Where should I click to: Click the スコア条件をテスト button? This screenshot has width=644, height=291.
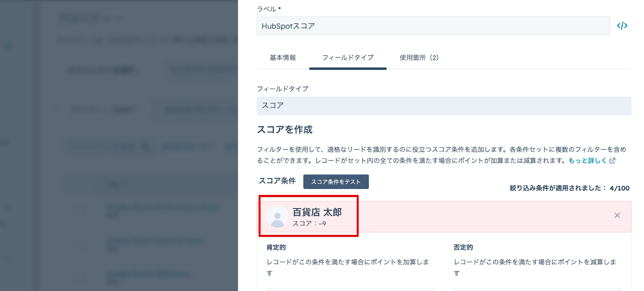[336, 182]
